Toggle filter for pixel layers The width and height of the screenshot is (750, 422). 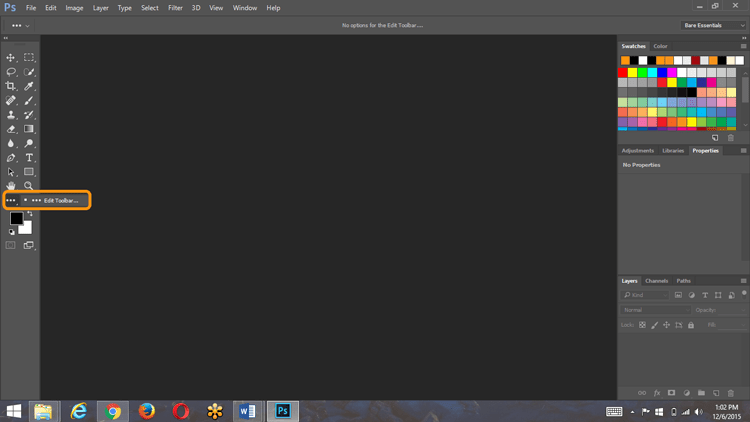click(x=678, y=295)
